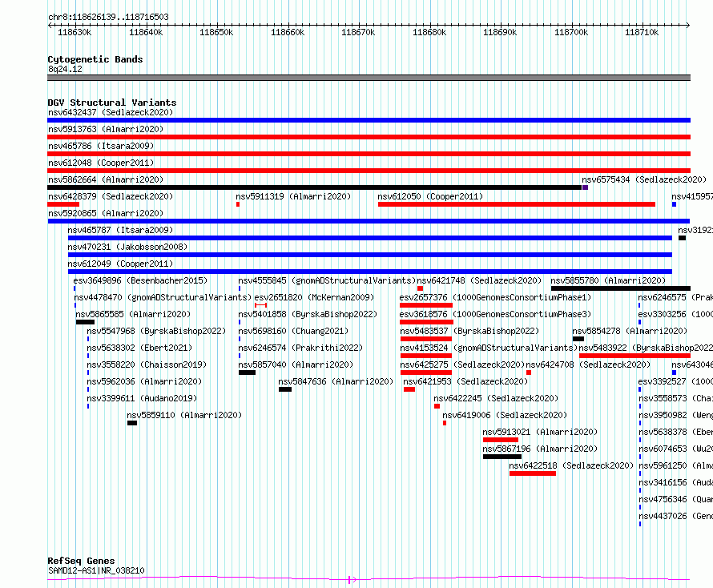The height and width of the screenshot is (588, 713).
Task: Click nsv6424708 (Sedlazeck2020) label
Action: [x=588, y=364]
